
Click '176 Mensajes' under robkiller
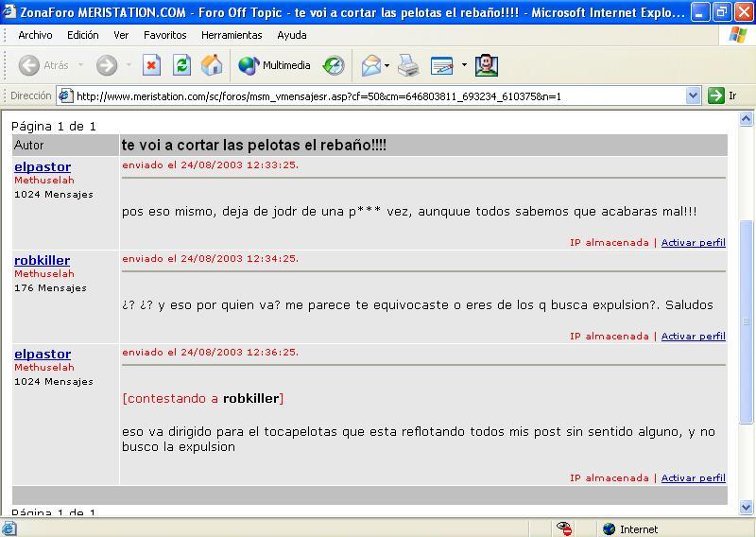click(x=51, y=288)
